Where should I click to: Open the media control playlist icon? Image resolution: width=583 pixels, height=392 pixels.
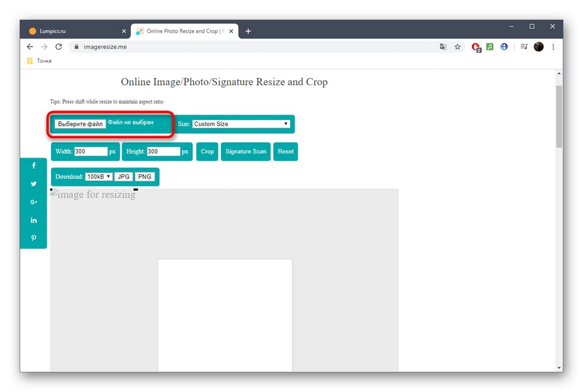524,47
